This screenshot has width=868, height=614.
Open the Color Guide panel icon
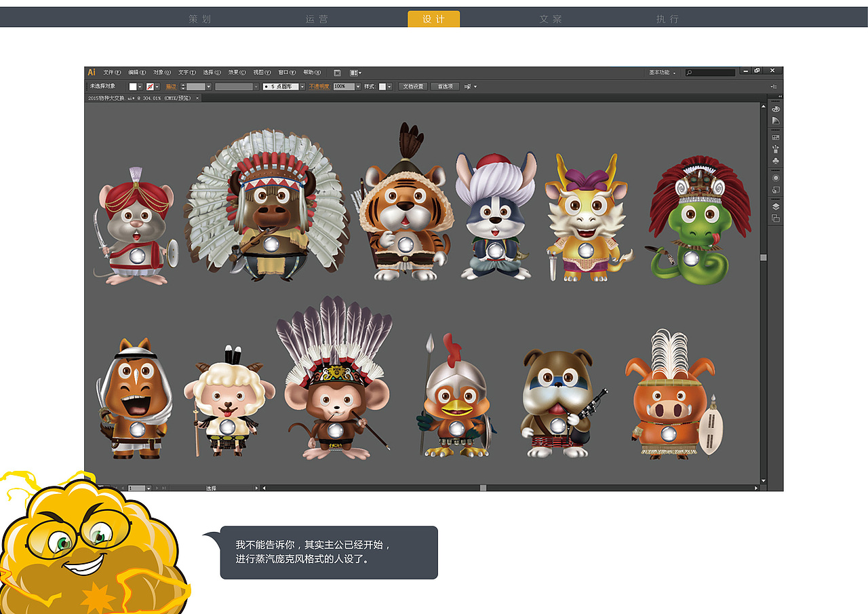(x=776, y=121)
